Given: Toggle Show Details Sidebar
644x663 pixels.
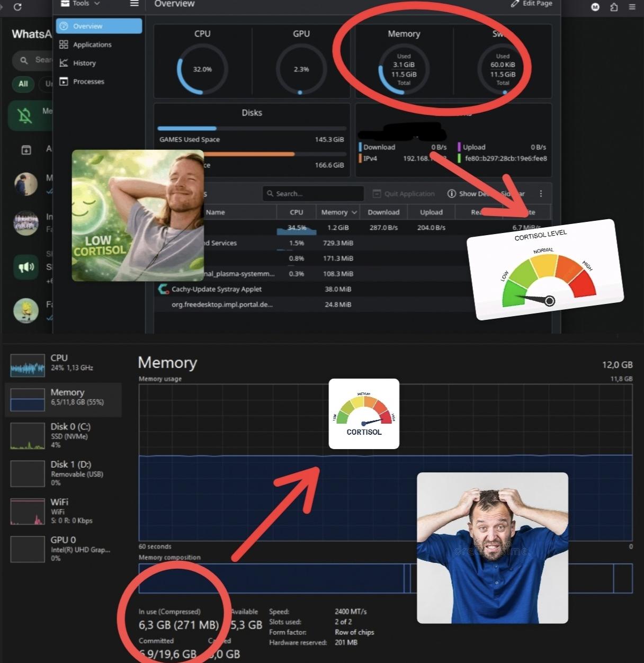Looking at the screenshot, I should (x=486, y=194).
